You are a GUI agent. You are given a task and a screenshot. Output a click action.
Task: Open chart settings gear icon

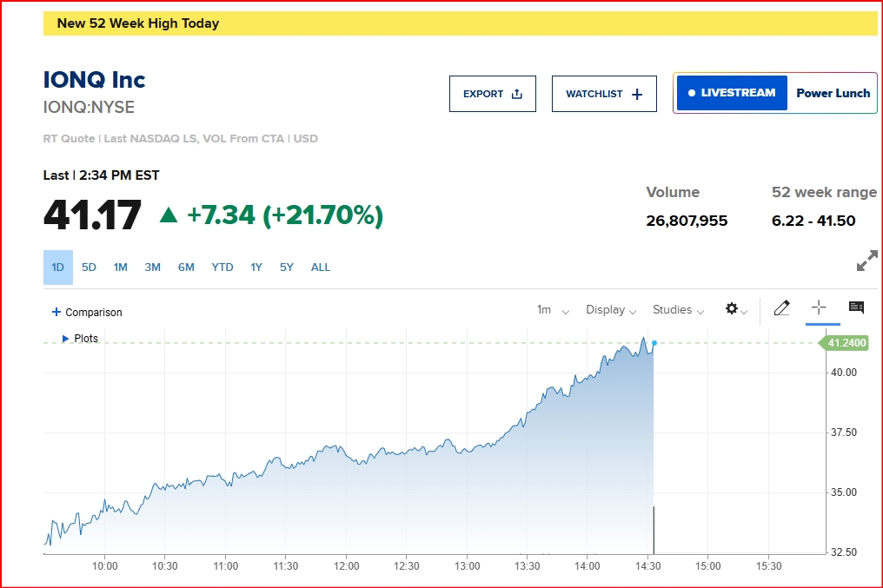tap(732, 309)
